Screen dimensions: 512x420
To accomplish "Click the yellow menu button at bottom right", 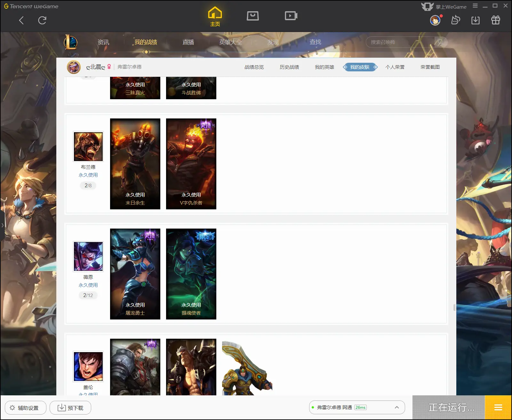I will (498, 407).
